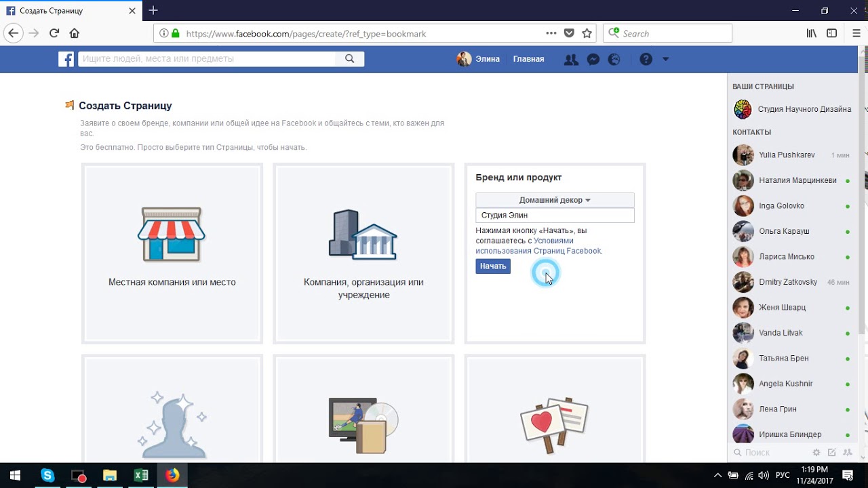This screenshot has height=488, width=868.
Task: Open a new browser tab
Action: pos(153,10)
